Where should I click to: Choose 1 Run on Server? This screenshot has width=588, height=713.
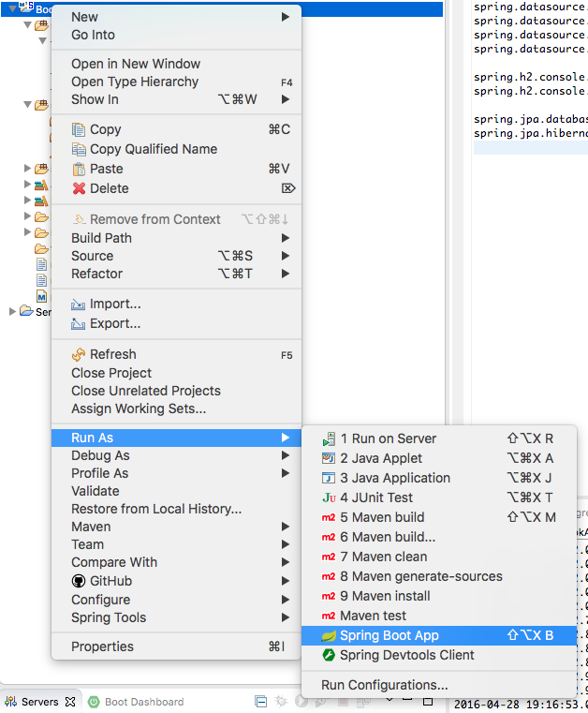439,438
